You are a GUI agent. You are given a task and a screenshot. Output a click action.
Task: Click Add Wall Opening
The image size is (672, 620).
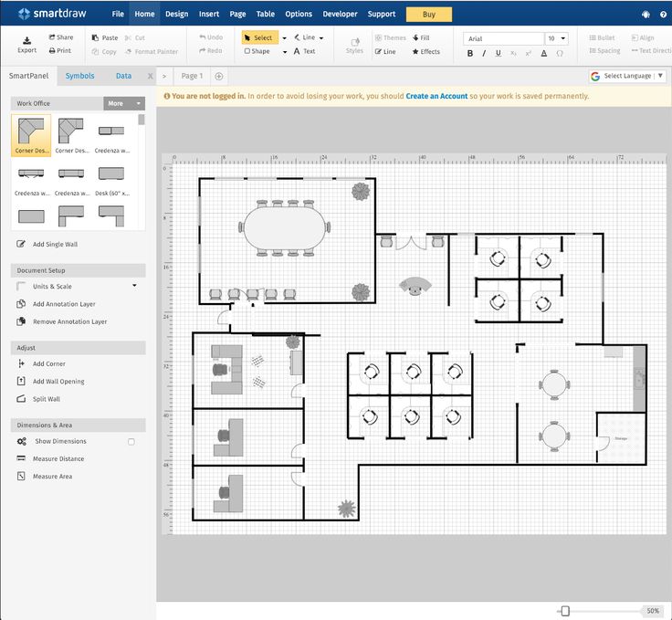(x=50, y=382)
